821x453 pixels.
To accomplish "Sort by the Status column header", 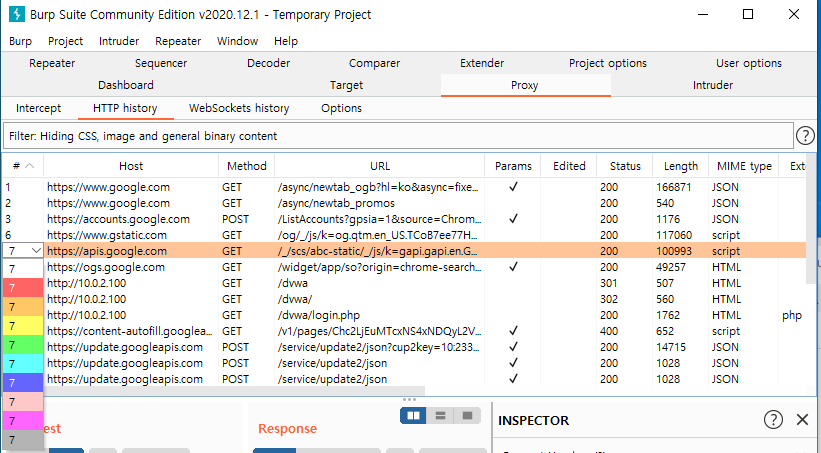I will (x=625, y=166).
